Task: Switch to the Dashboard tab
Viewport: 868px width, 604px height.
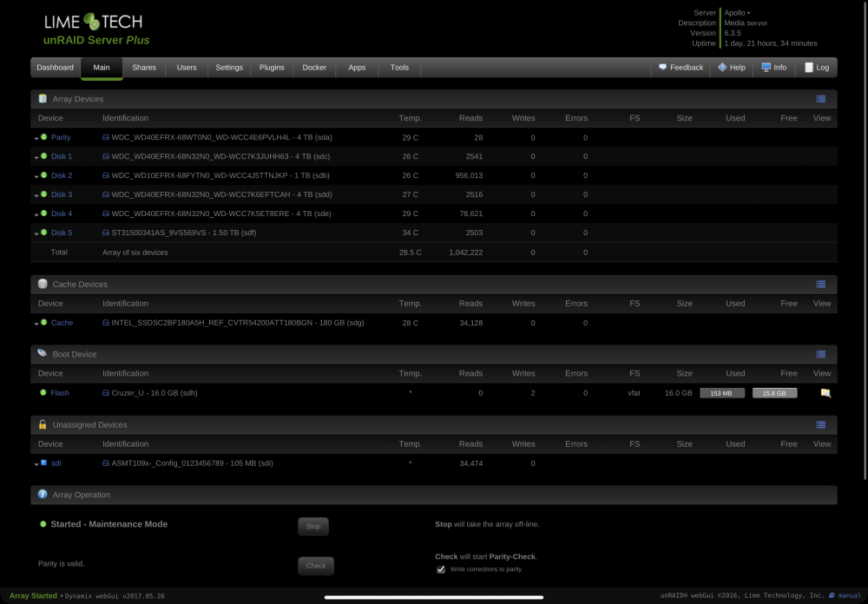Action: point(56,68)
